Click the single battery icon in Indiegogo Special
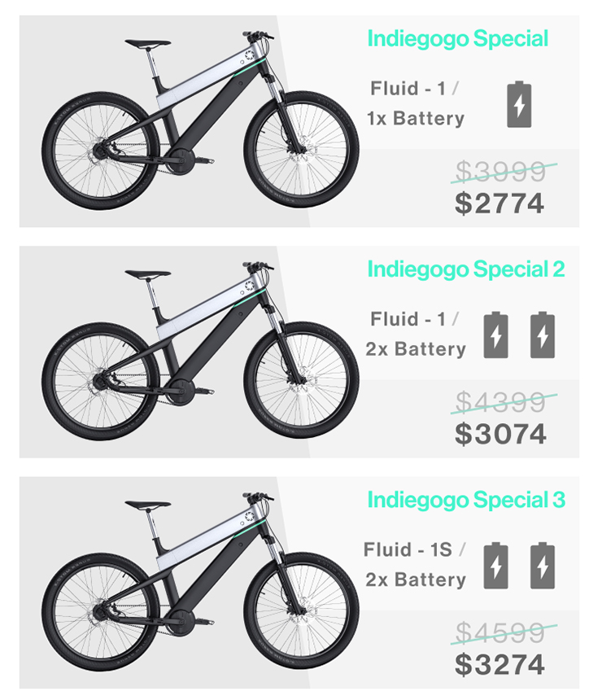The width and height of the screenshot is (602, 700). click(519, 104)
